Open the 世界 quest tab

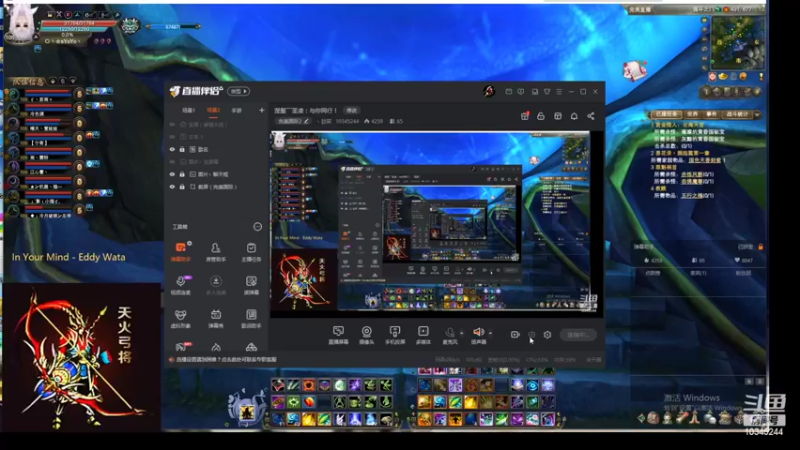coord(692,114)
